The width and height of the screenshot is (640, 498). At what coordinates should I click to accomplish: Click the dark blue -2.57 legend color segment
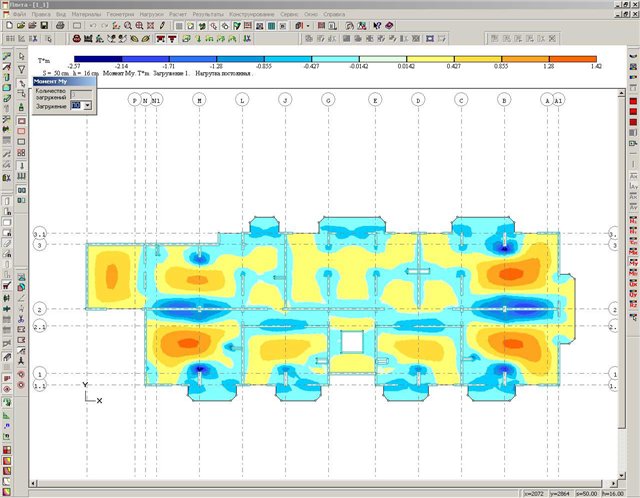click(97, 60)
